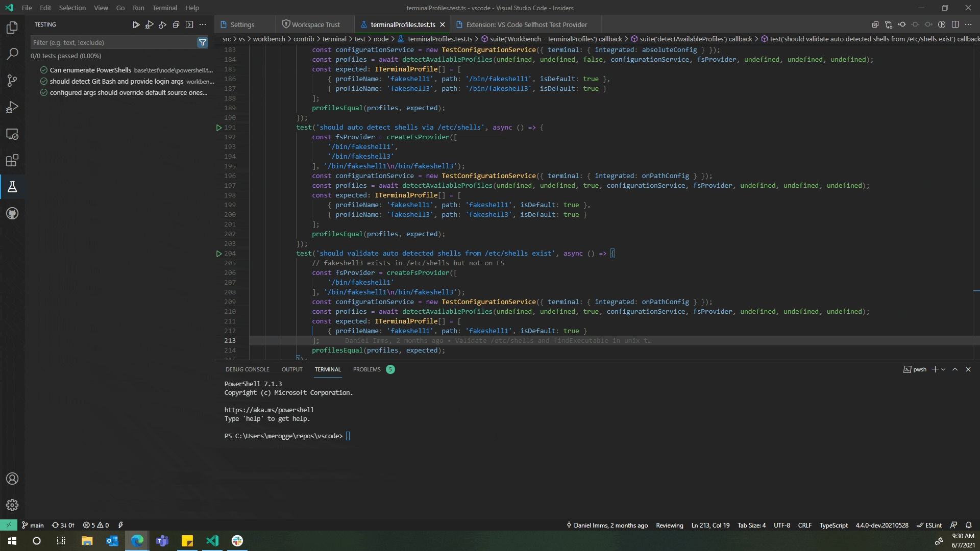Open the GitHub view in activity bar
This screenshot has height=551, width=980.
(12, 213)
